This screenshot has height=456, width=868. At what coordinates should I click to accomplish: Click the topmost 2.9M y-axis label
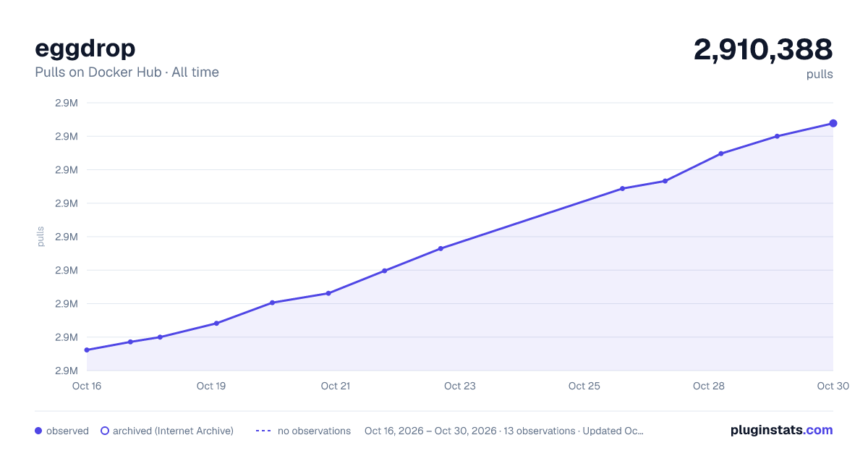coord(67,103)
